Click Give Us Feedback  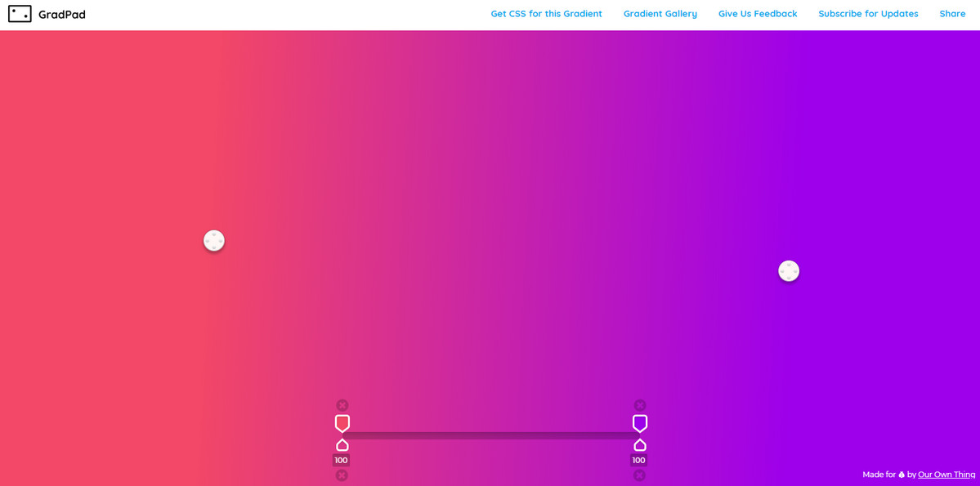(757, 14)
